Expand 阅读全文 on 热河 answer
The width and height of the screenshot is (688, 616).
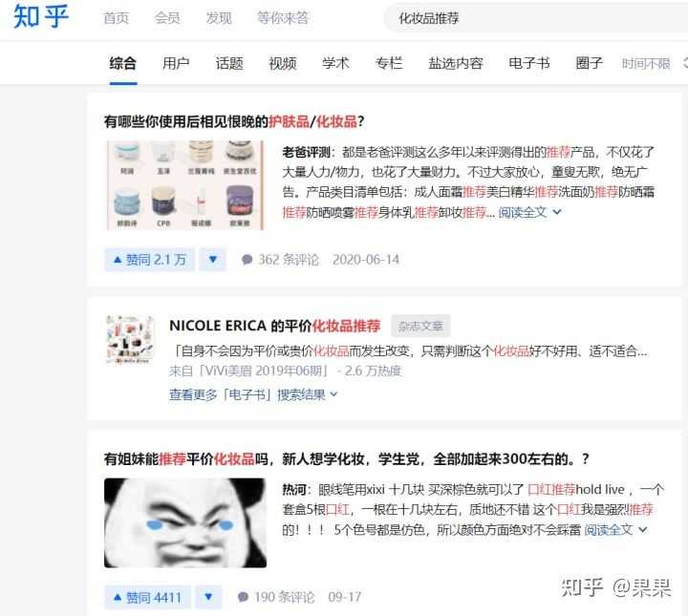click(615, 530)
